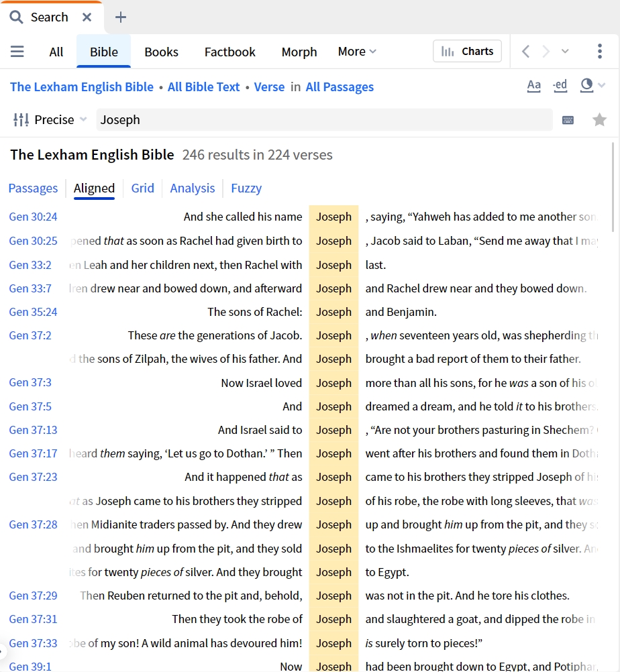
Task: Switch to Fuzzy results view
Action: tap(246, 188)
